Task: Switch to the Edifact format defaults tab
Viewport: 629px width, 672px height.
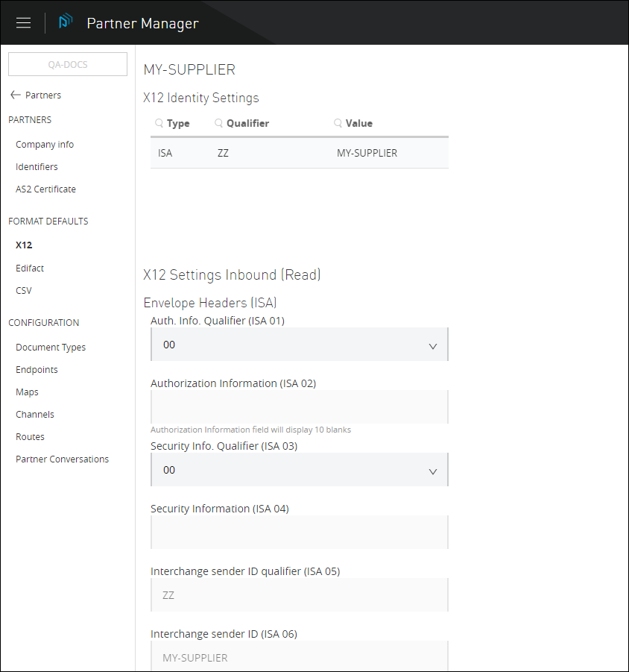Action: (30, 268)
